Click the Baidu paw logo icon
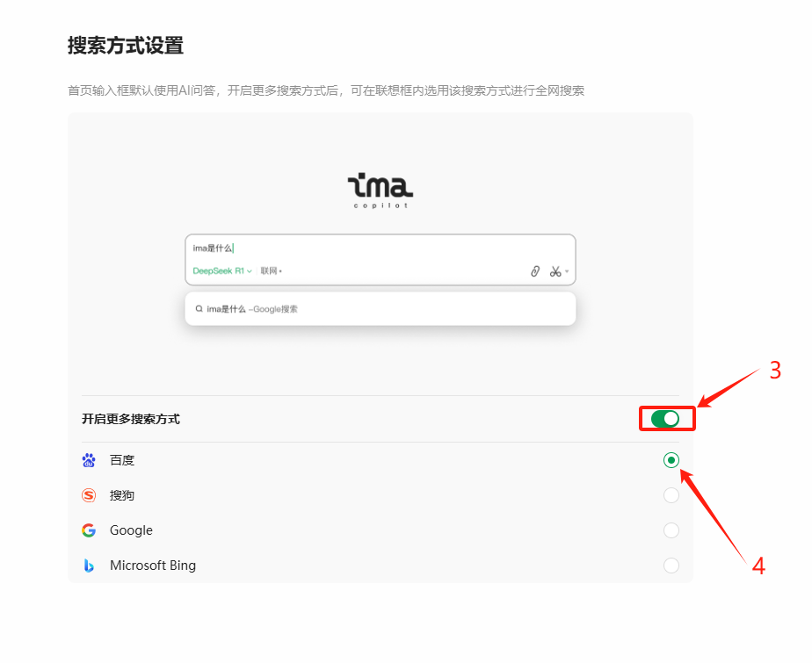 point(89,460)
